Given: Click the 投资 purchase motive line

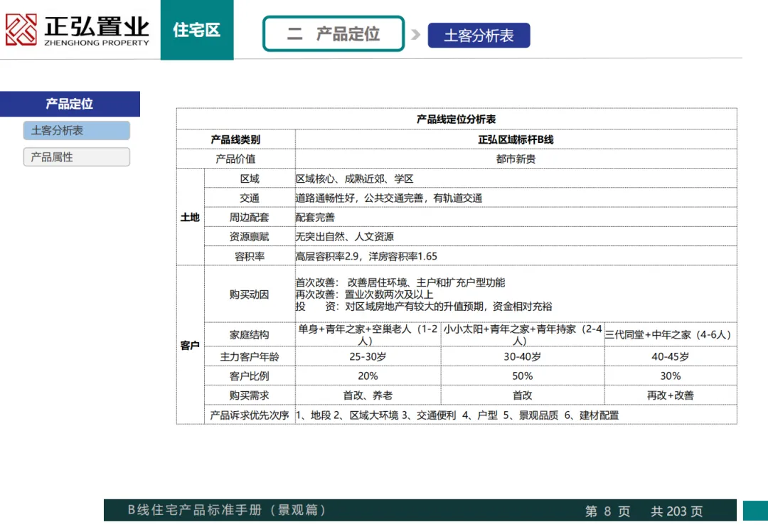Looking at the screenshot, I should tap(424, 306).
